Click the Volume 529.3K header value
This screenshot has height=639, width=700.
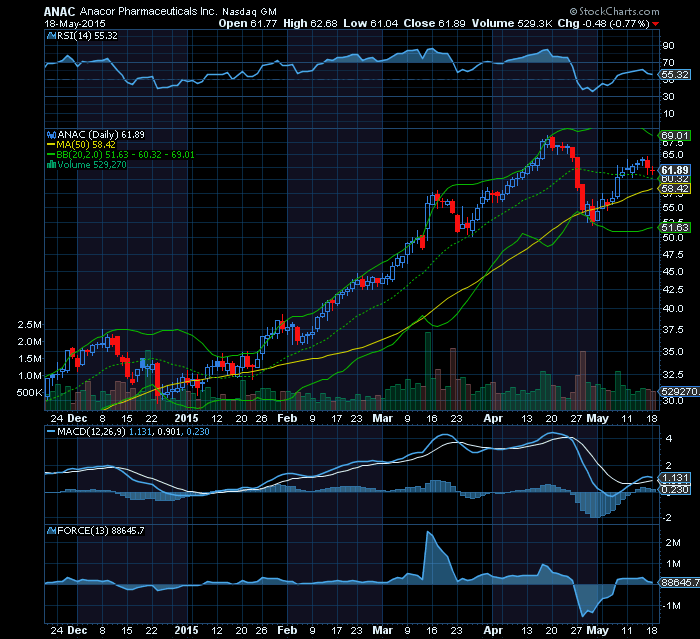pyautogui.click(x=512, y=23)
